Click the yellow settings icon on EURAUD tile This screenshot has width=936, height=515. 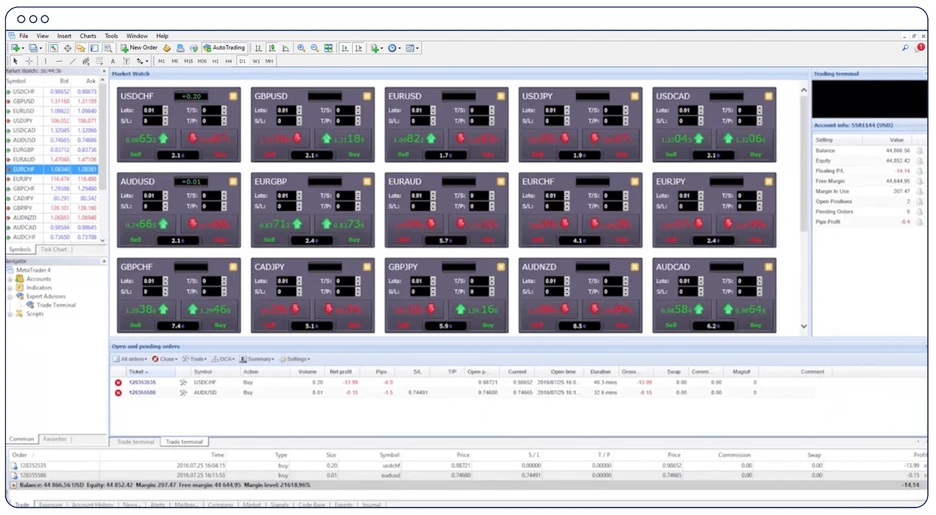[500, 181]
